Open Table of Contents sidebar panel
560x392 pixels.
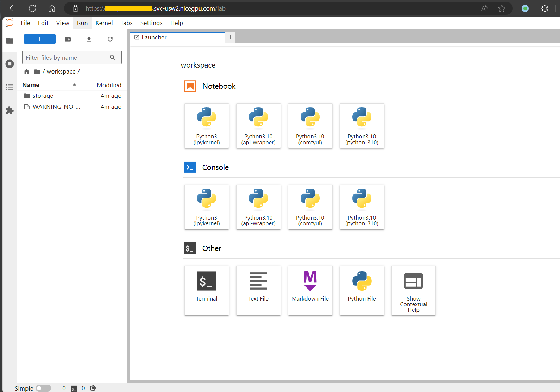pos(10,87)
